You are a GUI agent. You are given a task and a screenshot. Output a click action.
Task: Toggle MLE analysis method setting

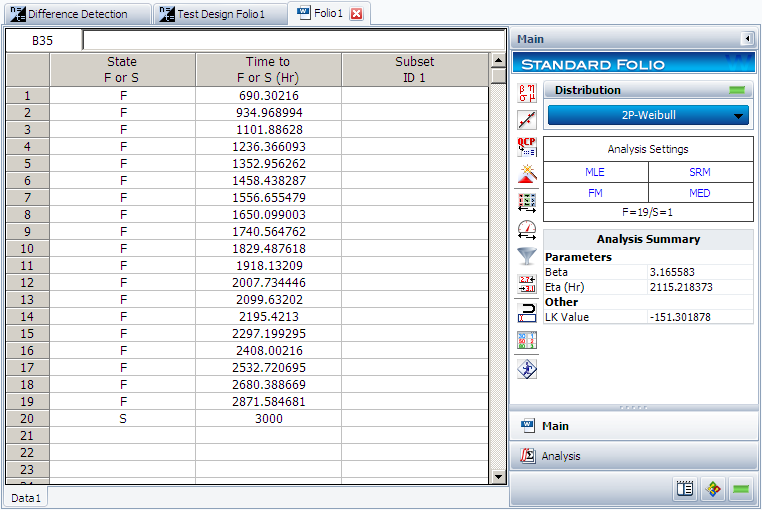595,172
